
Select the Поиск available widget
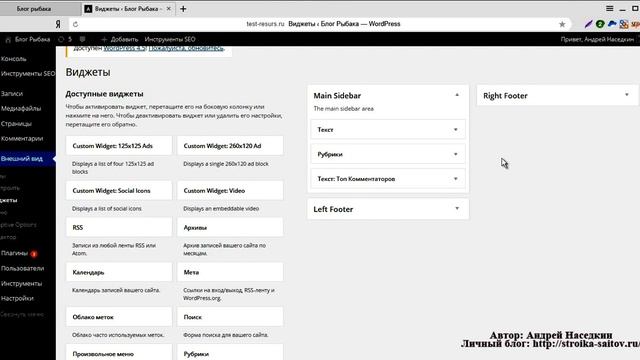click(230, 317)
